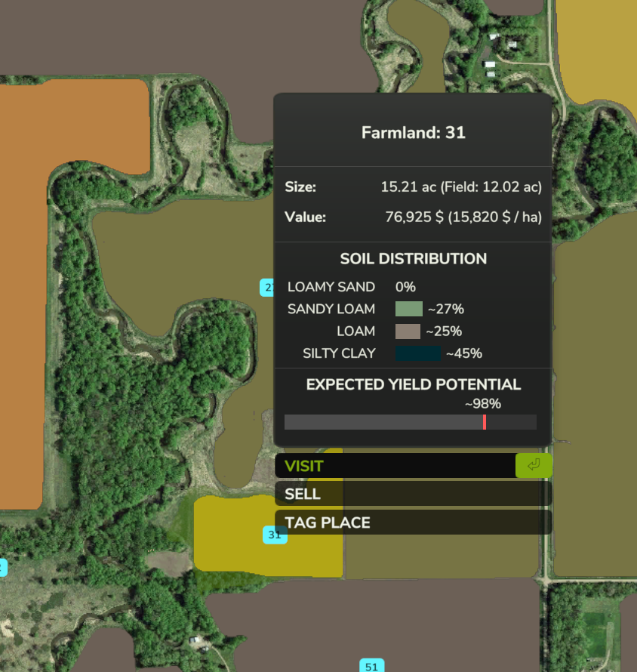Click the Farmland: 31 popup title
Viewport: 637px width, 672px height.
click(x=413, y=133)
